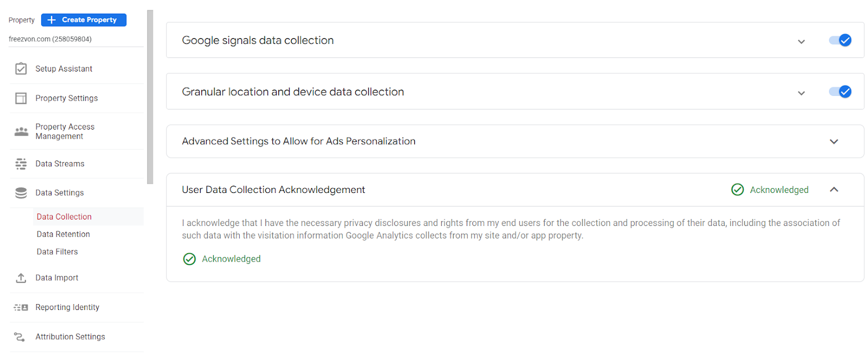Click the Data Import upload icon
The image size is (868, 355).
tap(21, 278)
